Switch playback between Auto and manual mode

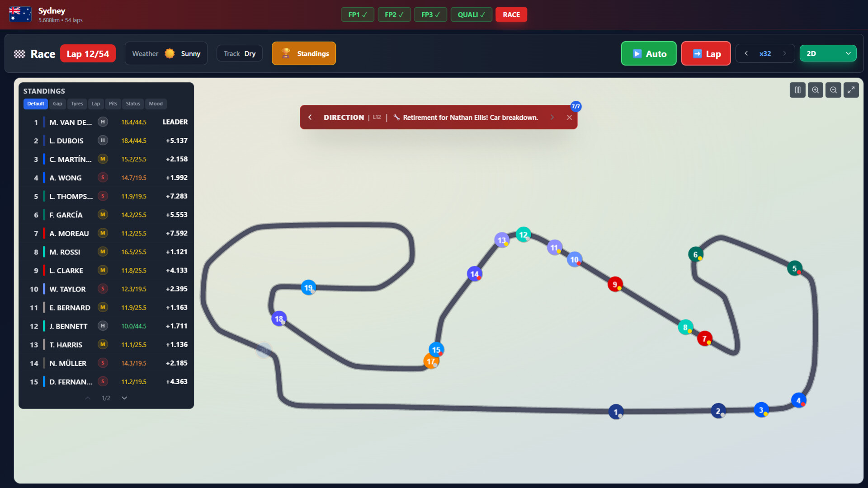649,53
